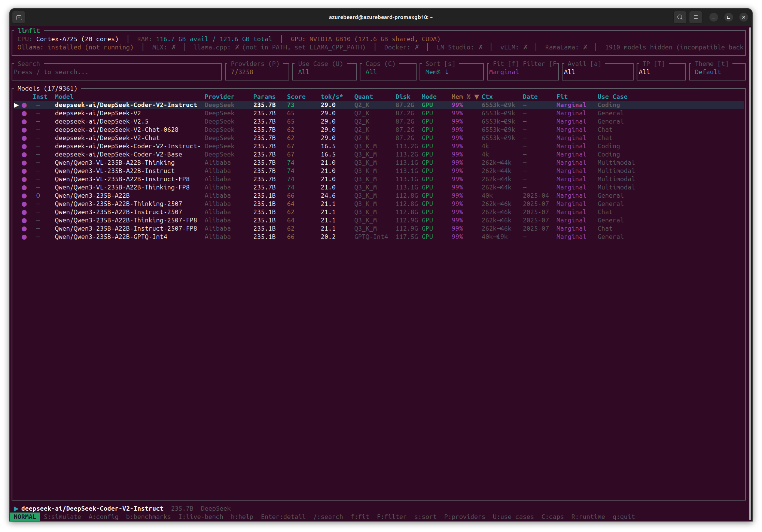Screen dimensions: 762x532
Task: Select the Qwen/Qwen3-235B-A22B row
Action: (x=379, y=196)
